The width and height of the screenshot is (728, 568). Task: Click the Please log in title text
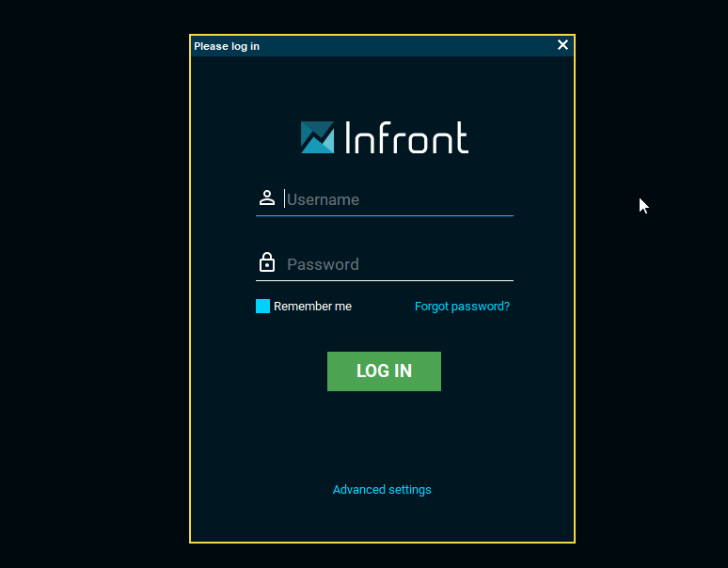(x=227, y=46)
